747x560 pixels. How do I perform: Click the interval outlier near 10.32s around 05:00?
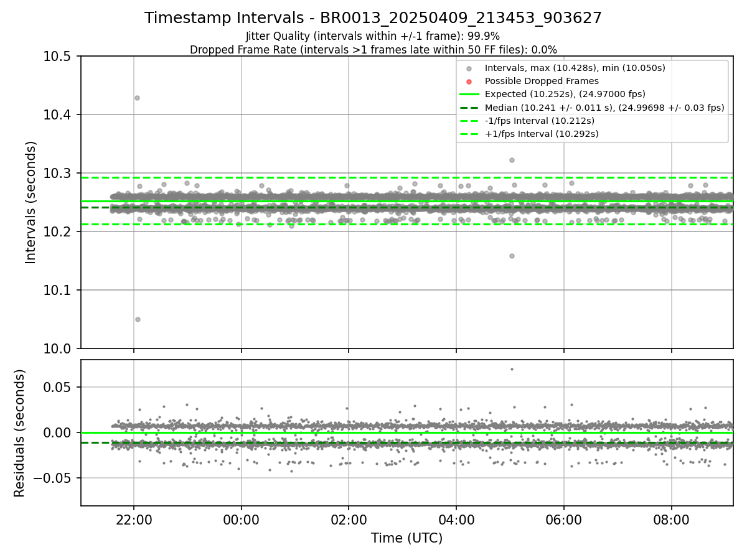512,160
